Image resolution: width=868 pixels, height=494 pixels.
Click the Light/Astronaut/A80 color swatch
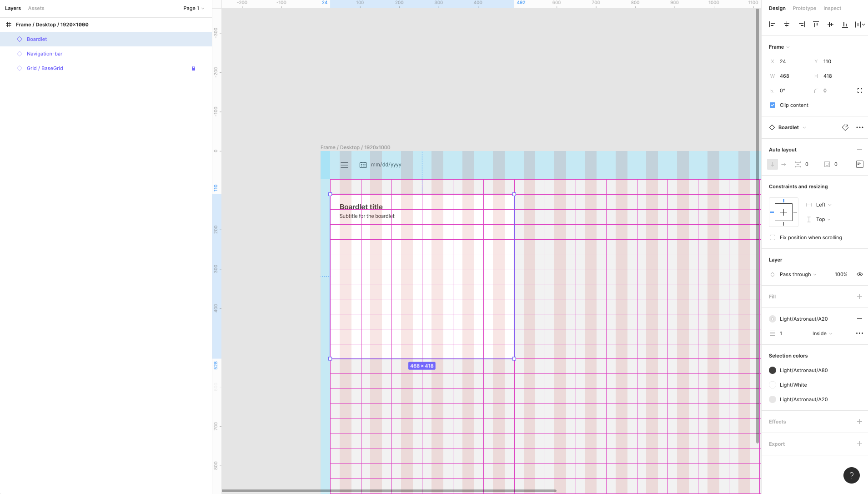(773, 370)
